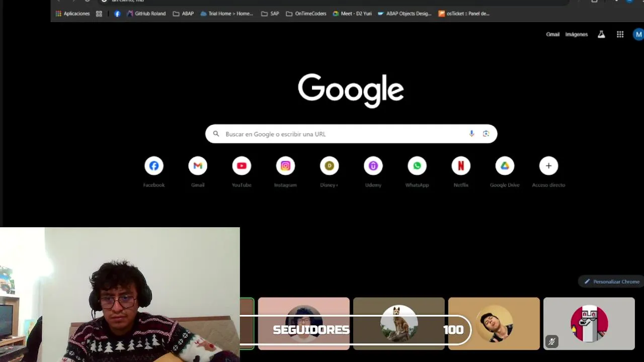Open the Trial Home bookmark

(226, 14)
